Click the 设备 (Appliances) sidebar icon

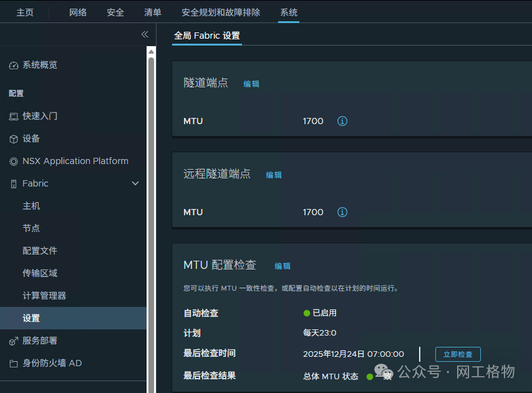point(14,138)
